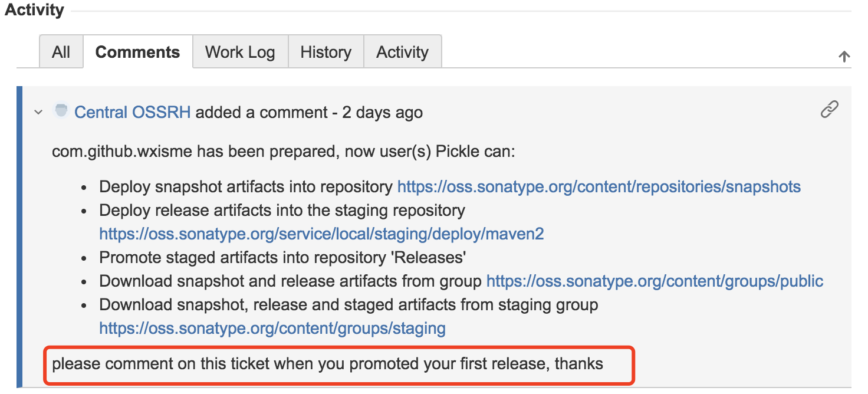Click the 'com.github.wxisme has been prepared' line
The image size is (868, 394).
pyautogui.click(x=284, y=152)
